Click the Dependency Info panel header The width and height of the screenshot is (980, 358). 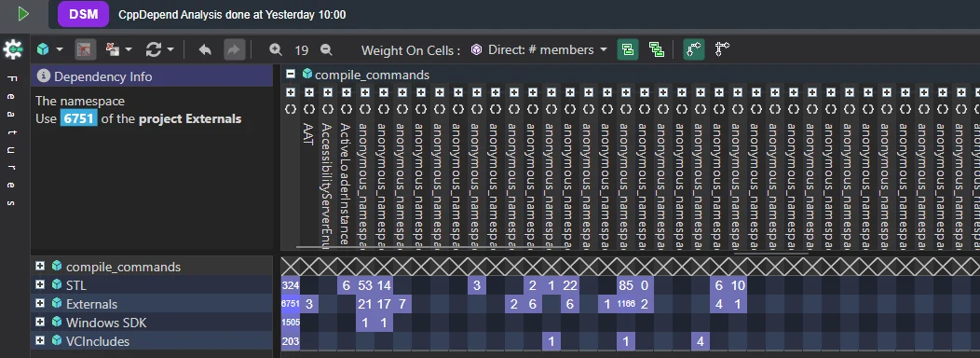click(152, 76)
